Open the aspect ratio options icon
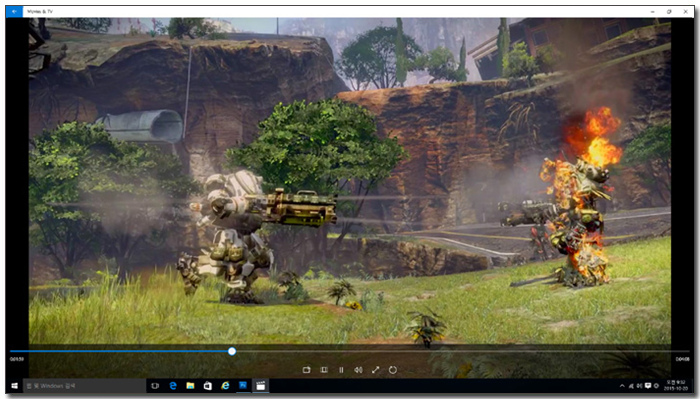This screenshot has height=399, width=700. click(324, 370)
